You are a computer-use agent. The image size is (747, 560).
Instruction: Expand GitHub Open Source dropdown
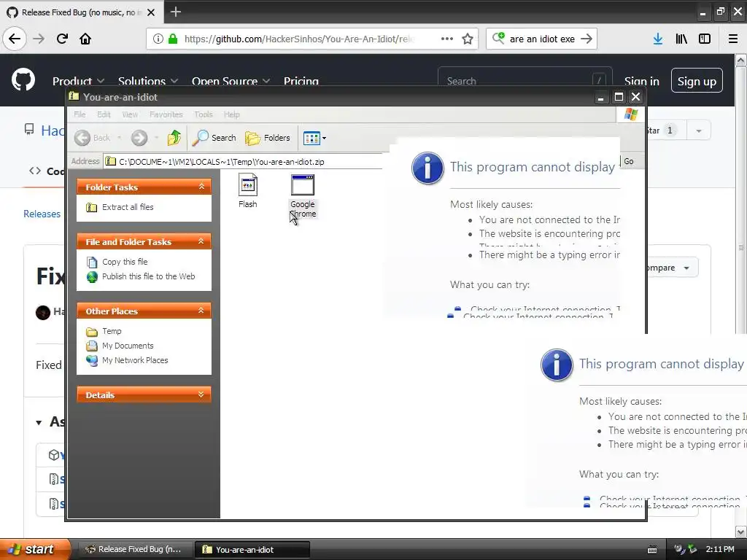[x=231, y=81]
